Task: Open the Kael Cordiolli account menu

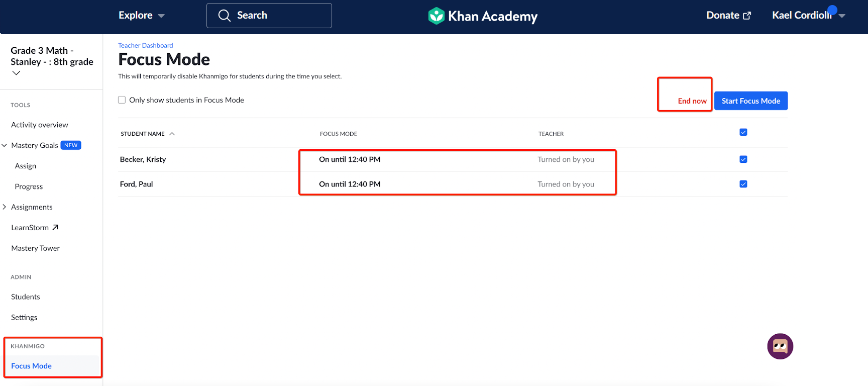Action: (x=809, y=16)
